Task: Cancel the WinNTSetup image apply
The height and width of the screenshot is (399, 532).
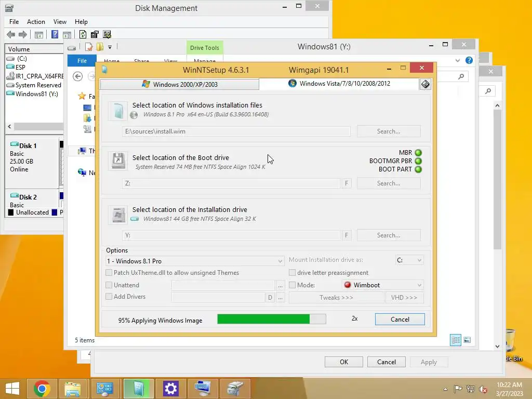Action: [x=400, y=320]
